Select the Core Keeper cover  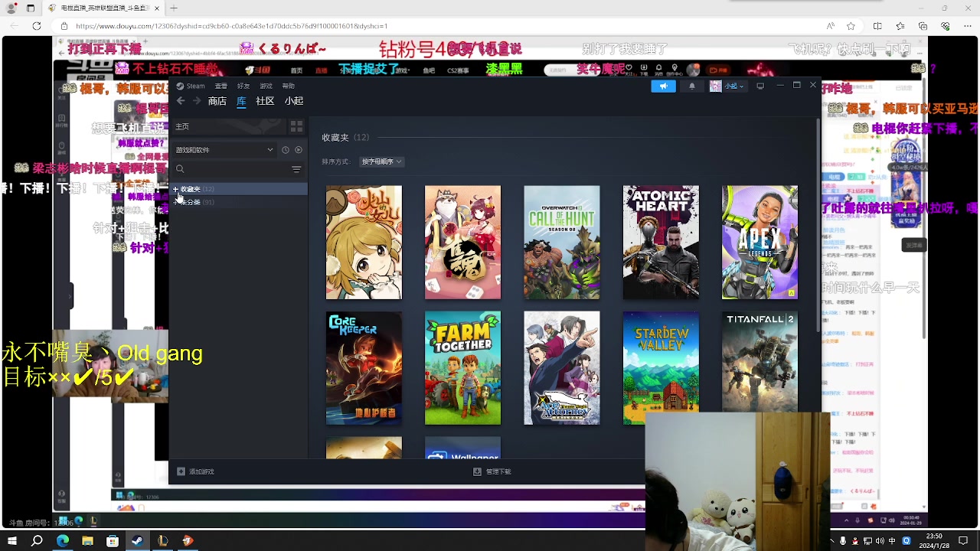(364, 368)
